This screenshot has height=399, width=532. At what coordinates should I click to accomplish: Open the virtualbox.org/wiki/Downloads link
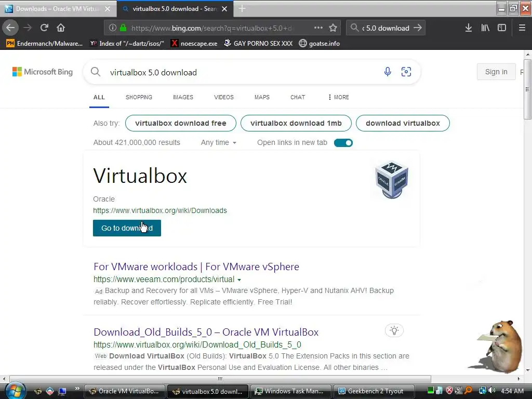160,210
